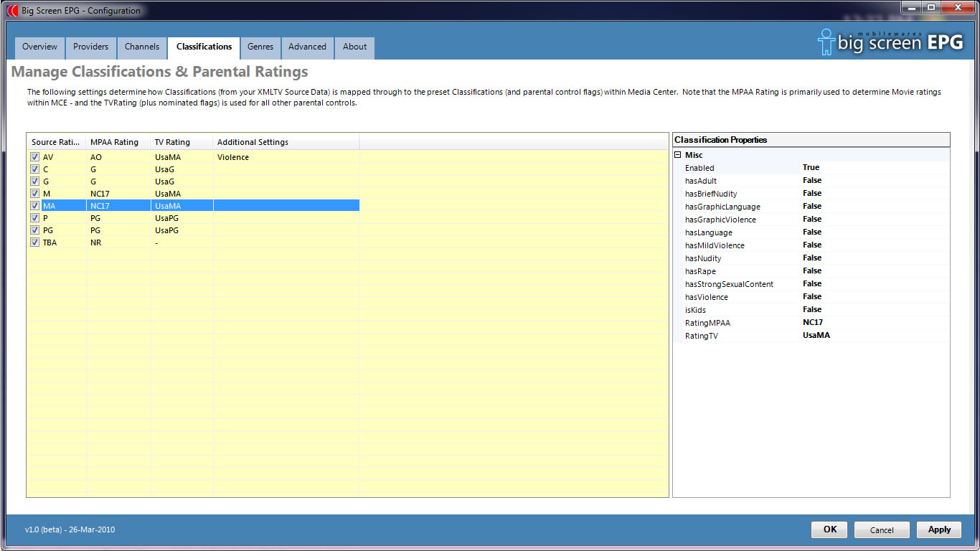
Task: Select the hasRape property
Action: click(x=811, y=271)
